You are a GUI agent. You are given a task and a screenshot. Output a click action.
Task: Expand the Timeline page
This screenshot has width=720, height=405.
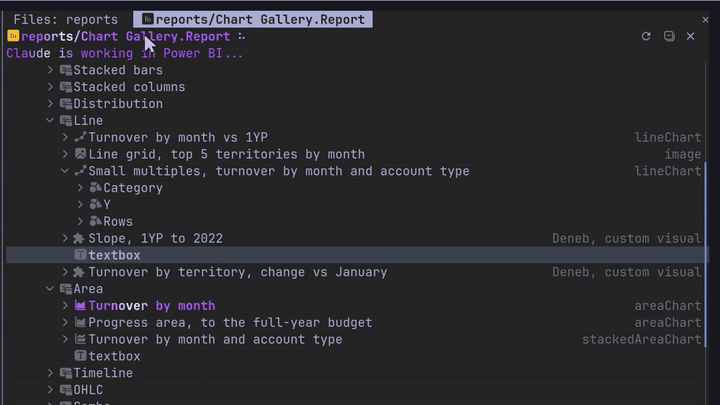pos(50,373)
